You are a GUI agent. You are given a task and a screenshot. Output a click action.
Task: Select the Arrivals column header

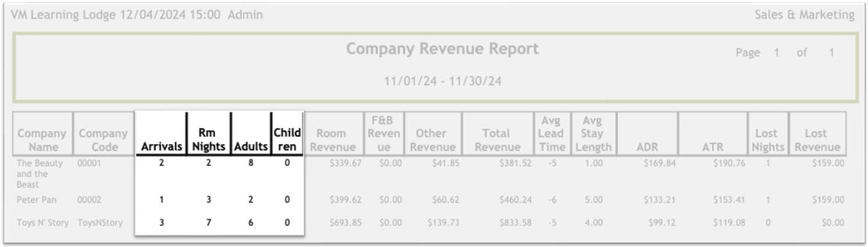tap(161, 147)
